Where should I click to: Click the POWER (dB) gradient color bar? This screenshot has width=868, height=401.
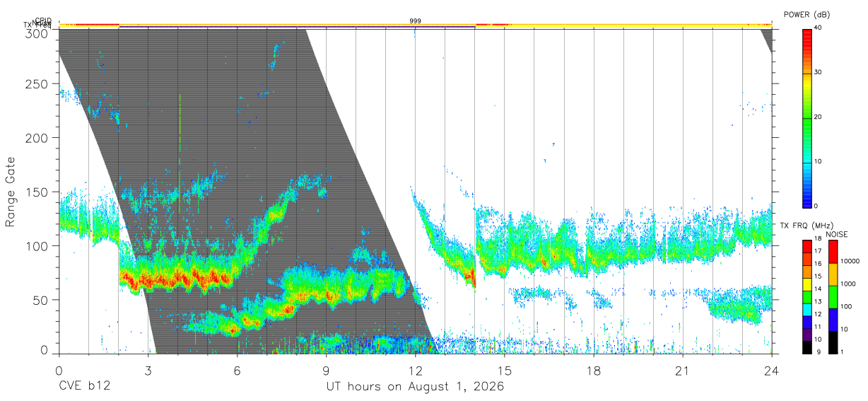coord(807,117)
